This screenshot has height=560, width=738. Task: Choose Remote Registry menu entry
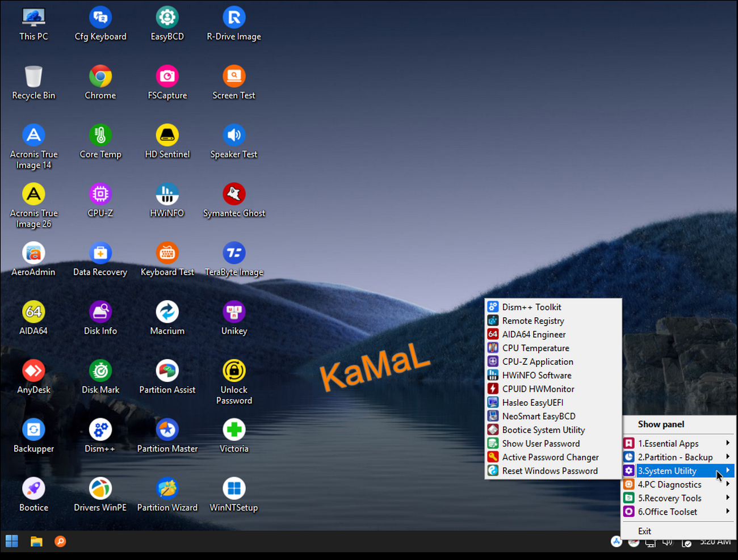point(553,321)
